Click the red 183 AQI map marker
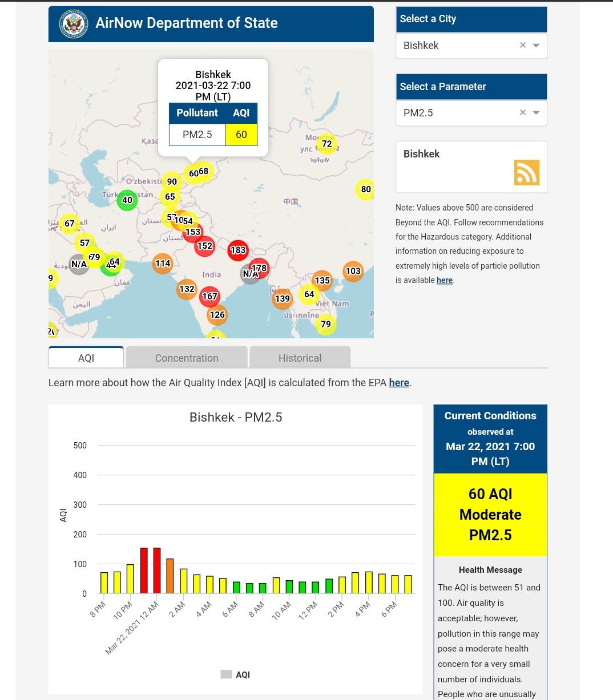This screenshot has height=700, width=613. tap(238, 250)
